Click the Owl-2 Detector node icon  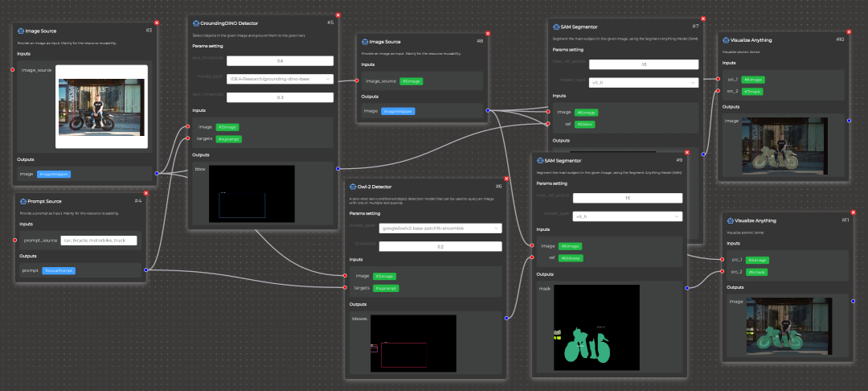click(x=352, y=186)
